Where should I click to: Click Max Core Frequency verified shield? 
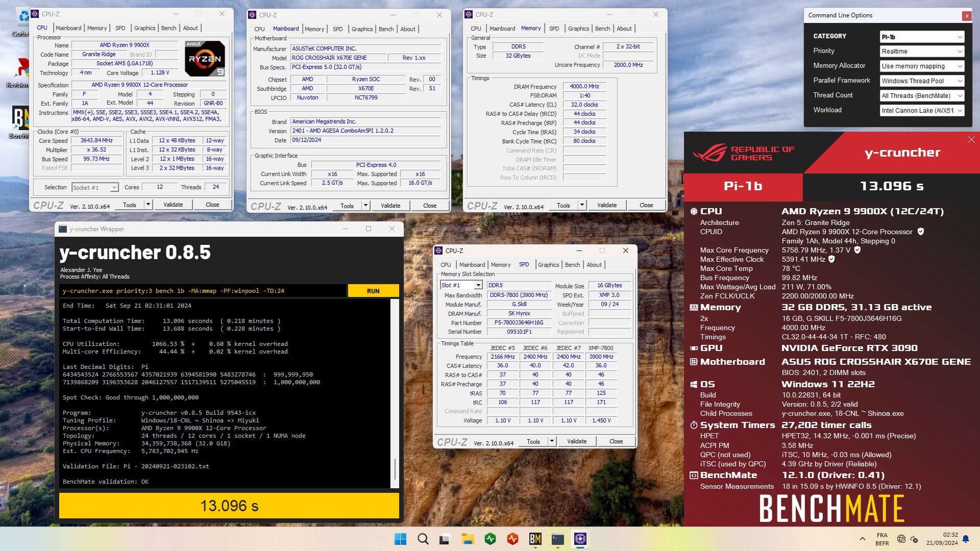(857, 250)
